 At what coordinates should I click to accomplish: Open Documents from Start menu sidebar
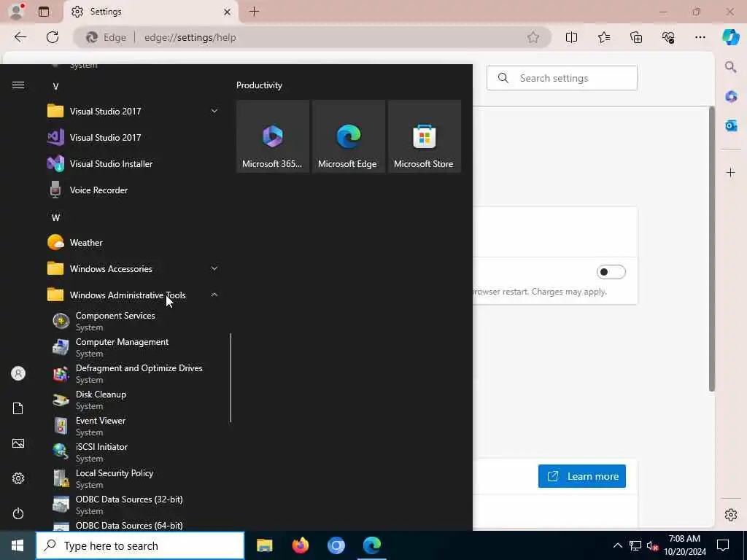coord(18,408)
